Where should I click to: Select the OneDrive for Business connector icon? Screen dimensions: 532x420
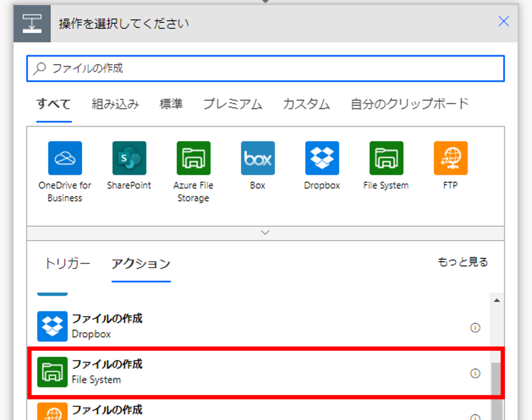65,158
